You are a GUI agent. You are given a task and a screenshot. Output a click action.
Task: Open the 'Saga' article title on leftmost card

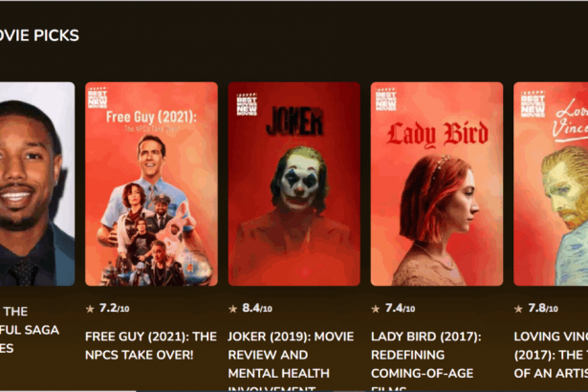click(30, 330)
